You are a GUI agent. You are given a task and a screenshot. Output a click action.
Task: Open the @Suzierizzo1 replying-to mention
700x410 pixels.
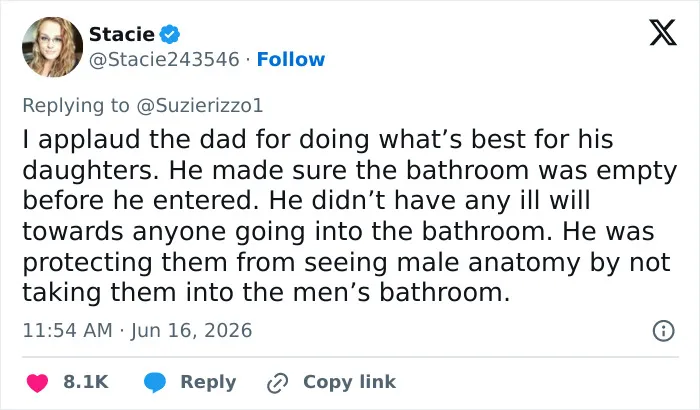click(x=200, y=105)
